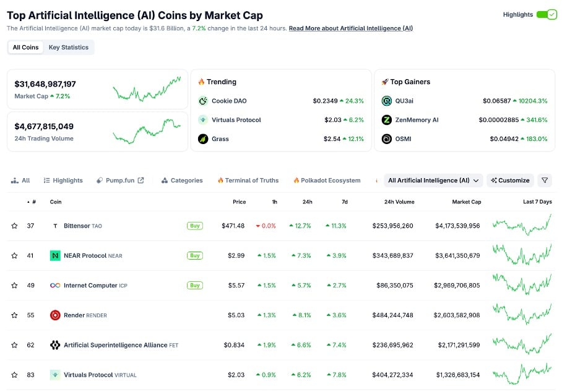The width and height of the screenshot is (562, 392).
Task: Switch to the Key Statistics tab
Action: point(69,48)
